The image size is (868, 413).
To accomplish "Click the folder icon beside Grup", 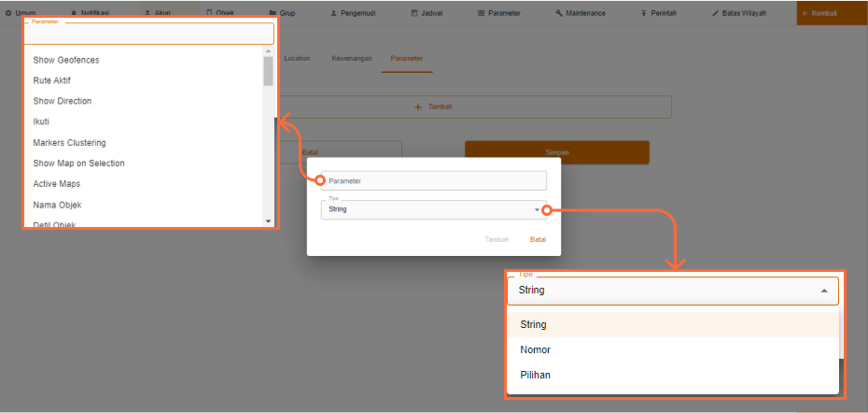I will coord(272,13).
